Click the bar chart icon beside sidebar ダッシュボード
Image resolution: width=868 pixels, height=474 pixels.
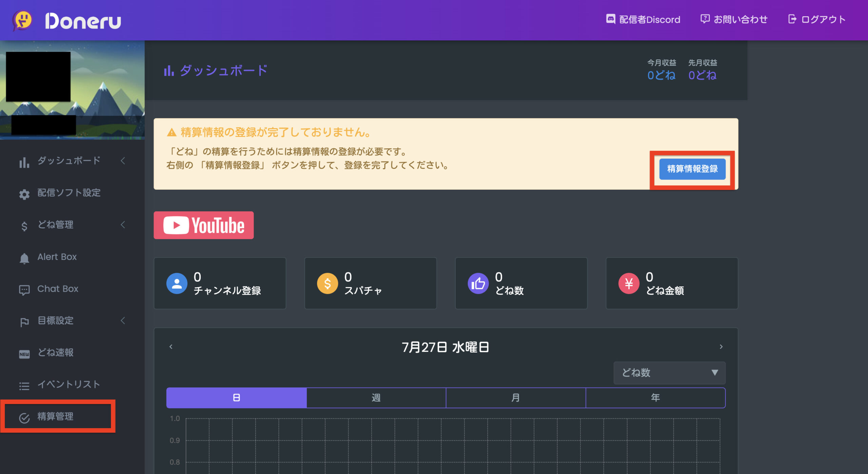click(24, 162)
